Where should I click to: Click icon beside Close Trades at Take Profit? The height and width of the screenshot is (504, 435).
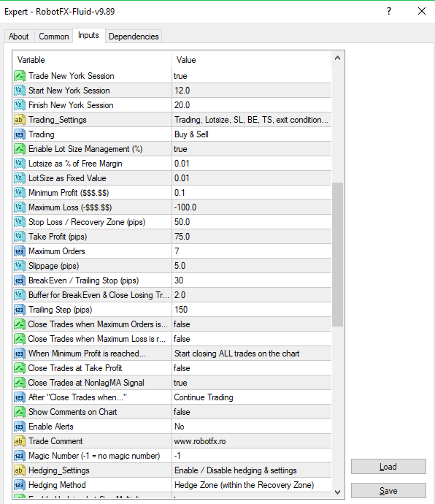coord(19,369)
